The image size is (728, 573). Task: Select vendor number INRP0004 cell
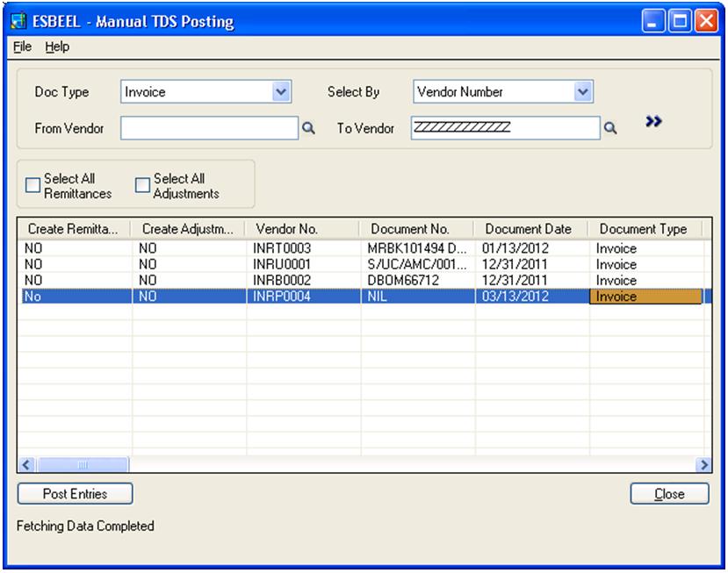point(304,297)
